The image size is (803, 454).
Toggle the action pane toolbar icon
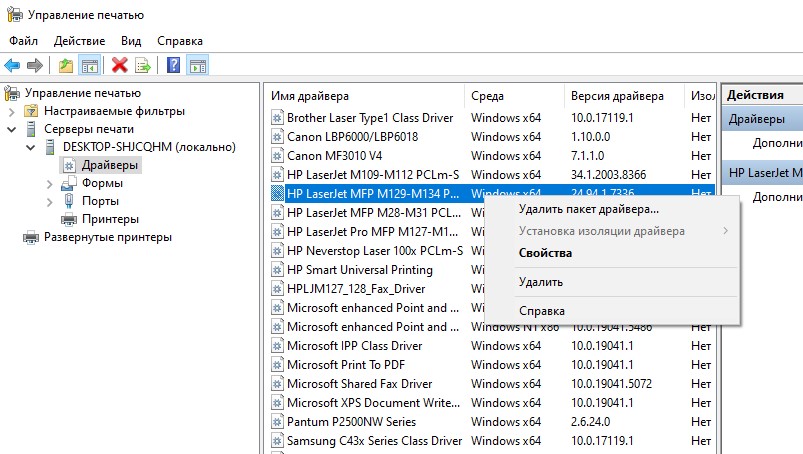(x=198, y=66)
